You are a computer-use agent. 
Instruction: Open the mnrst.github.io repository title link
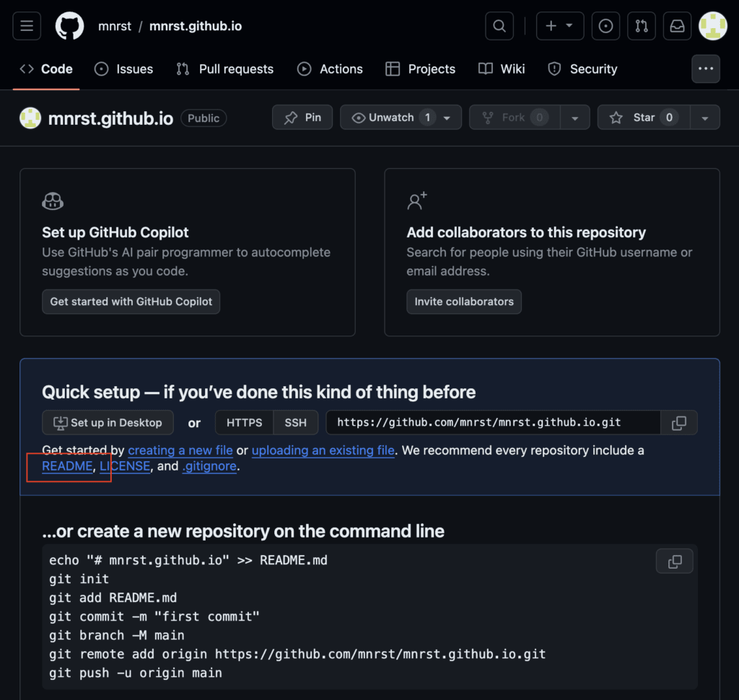tap(110, 118)
